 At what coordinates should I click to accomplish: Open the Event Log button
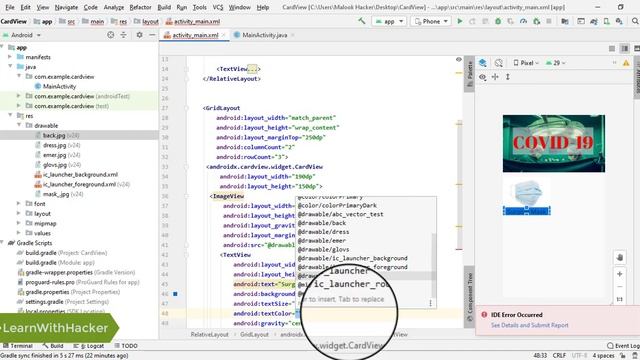(623, 346)
